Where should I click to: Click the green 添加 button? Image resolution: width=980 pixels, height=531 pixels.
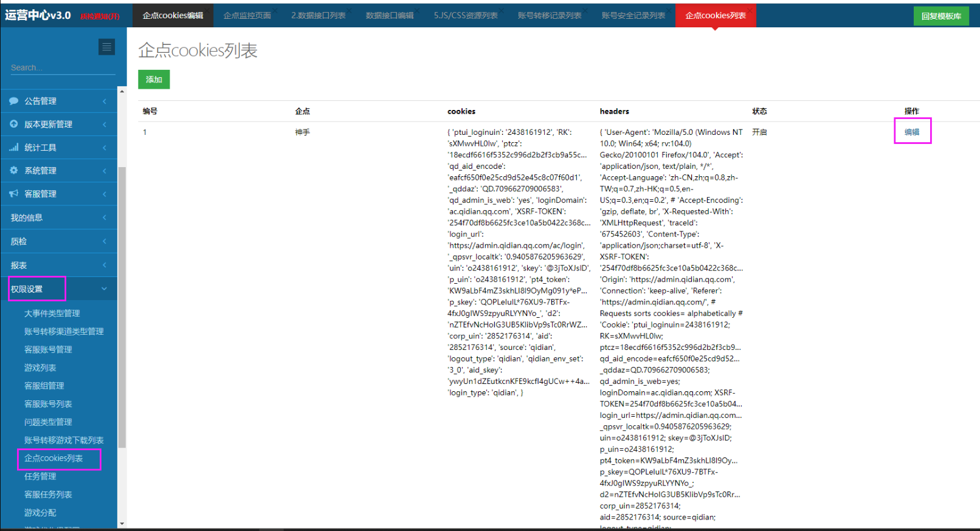(154, 80)
